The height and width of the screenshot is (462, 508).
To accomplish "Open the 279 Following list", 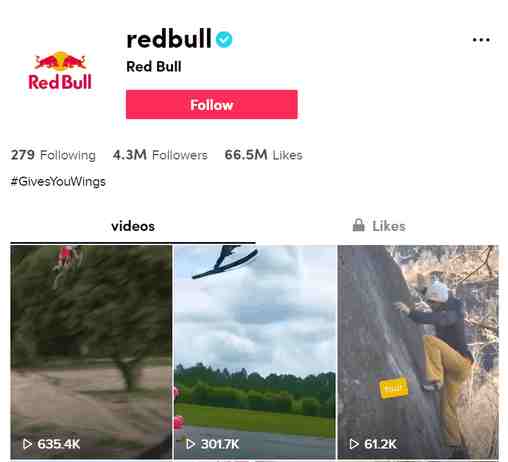I will (x=53, y=155).
